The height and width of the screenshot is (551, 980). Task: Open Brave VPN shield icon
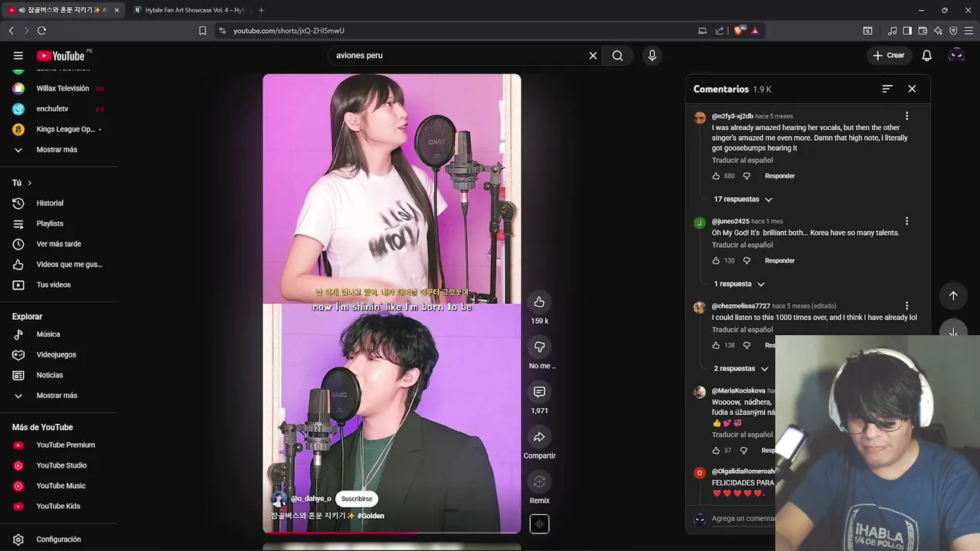(x=953, y=31)
